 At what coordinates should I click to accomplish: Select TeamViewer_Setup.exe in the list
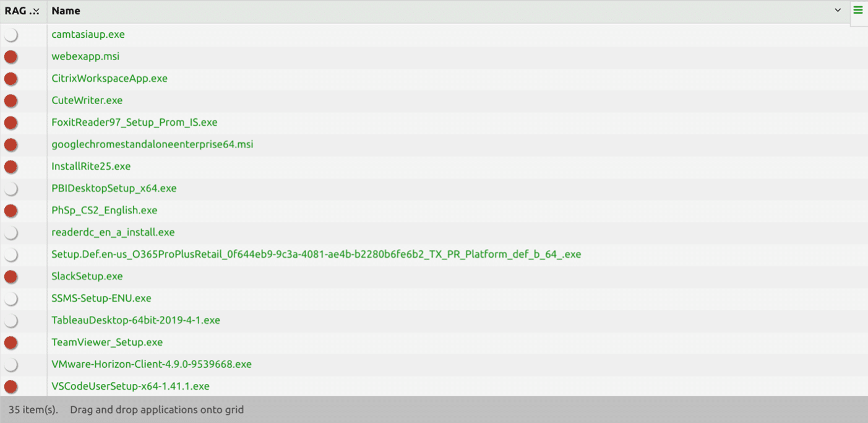click(107, 342)
